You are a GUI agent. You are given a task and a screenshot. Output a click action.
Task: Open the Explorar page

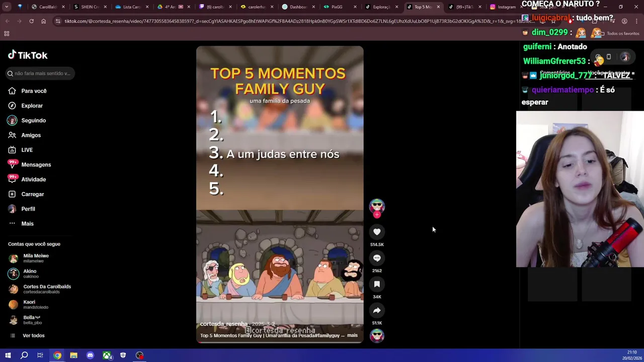click(25, 106)
